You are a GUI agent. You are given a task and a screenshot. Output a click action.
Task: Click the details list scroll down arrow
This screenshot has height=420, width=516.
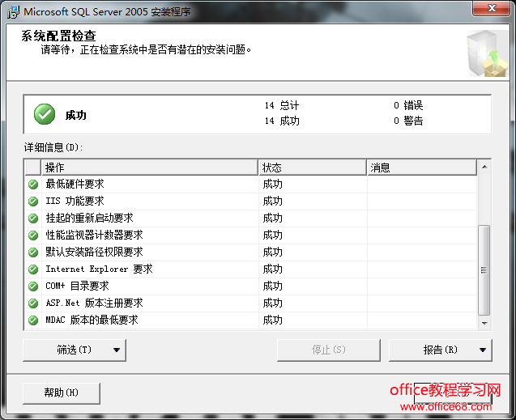click(484, 323)
